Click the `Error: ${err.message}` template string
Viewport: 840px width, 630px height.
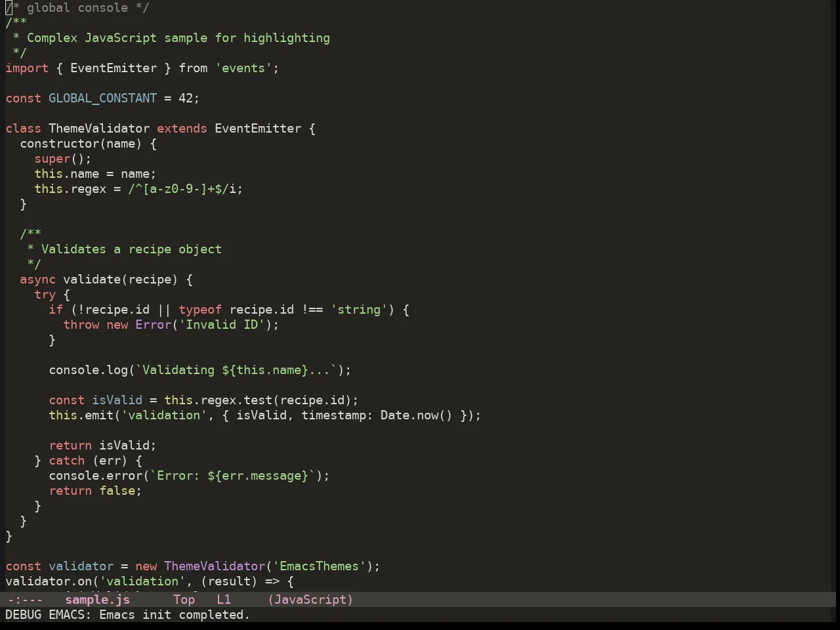coord(232,476)
